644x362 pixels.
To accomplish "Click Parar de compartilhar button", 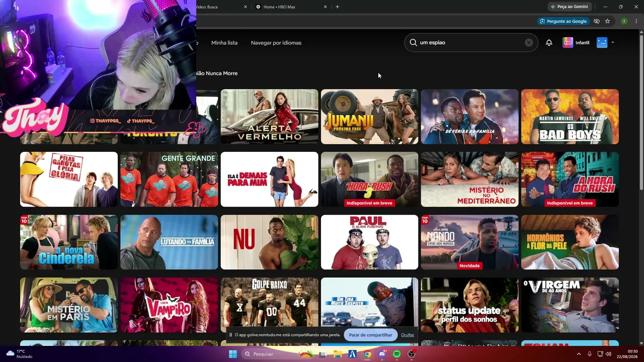I will (x=370, y=335).
